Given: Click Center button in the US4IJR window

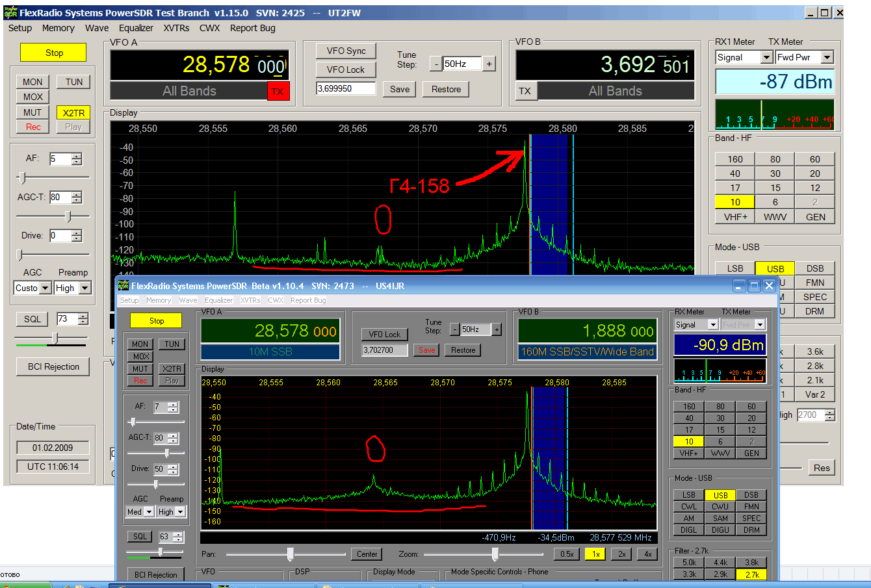Looking at the screenshot, I should [x=367, y=554].
